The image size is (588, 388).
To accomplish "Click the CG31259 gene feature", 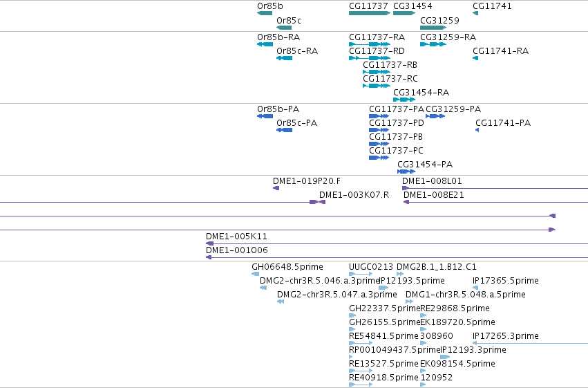I will [433, 28].
